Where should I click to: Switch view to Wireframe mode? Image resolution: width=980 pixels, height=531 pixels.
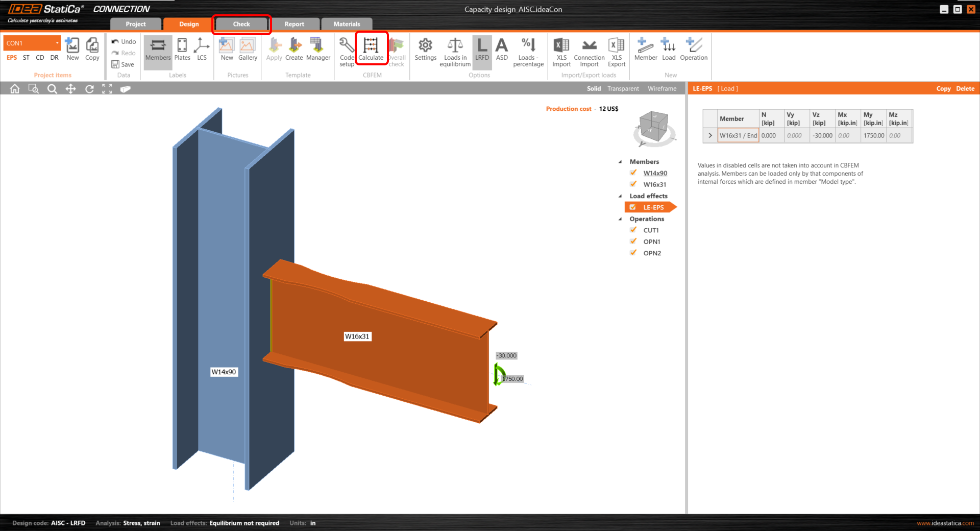662,89
